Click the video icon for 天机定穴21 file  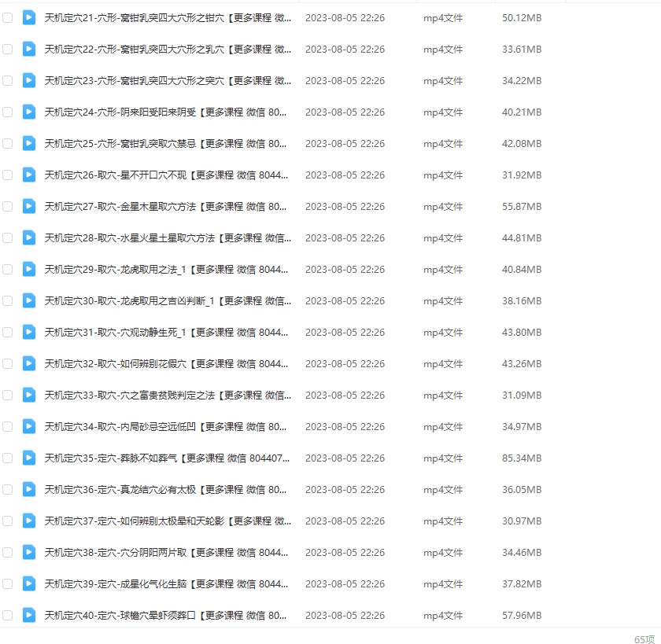click(29, 17)
